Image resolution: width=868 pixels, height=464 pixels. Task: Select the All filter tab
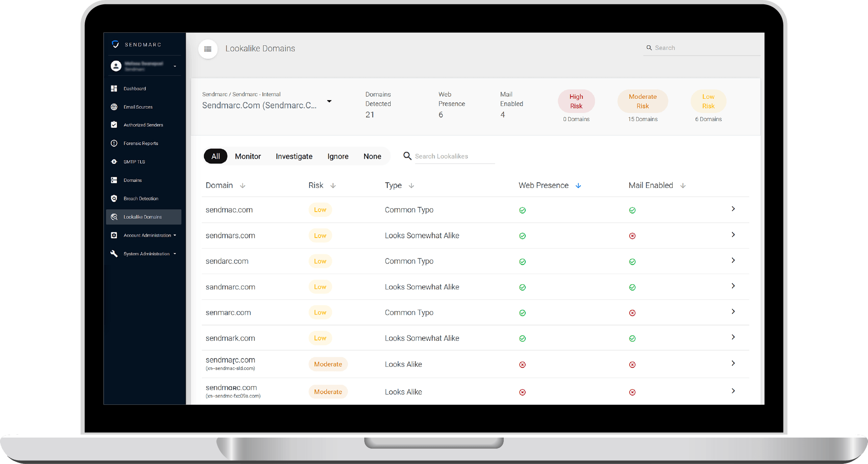(216, 156)
